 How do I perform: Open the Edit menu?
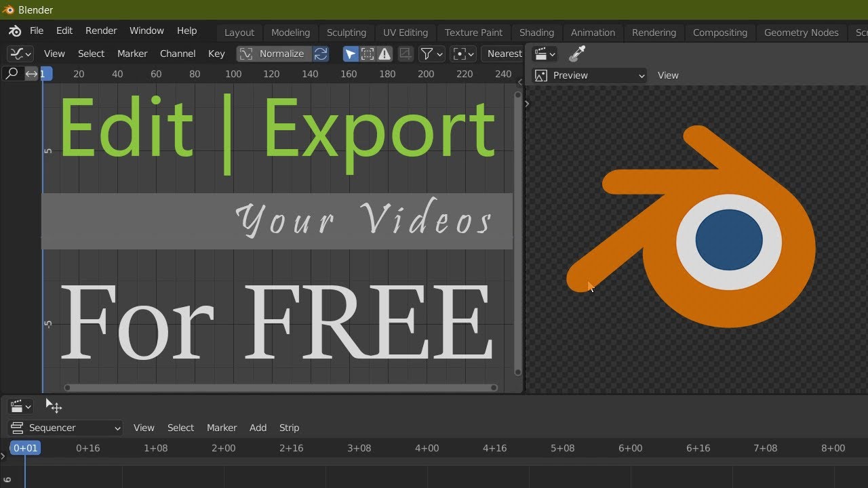64,30
